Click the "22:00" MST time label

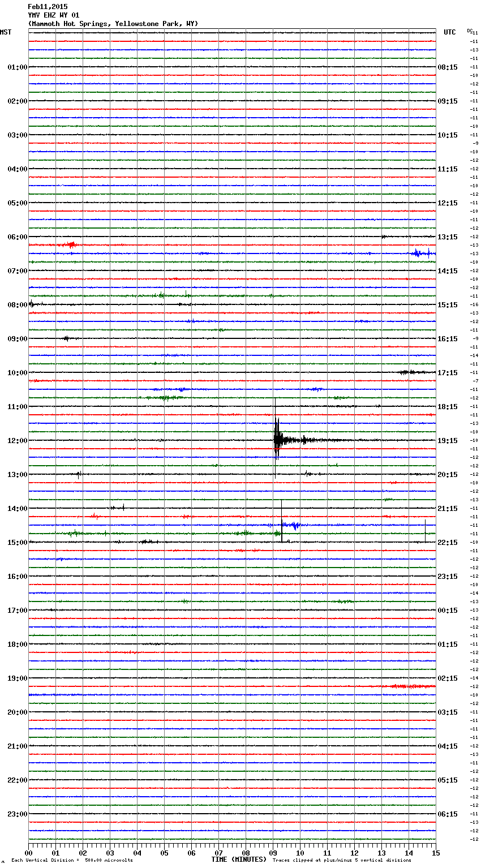[18, 780]
